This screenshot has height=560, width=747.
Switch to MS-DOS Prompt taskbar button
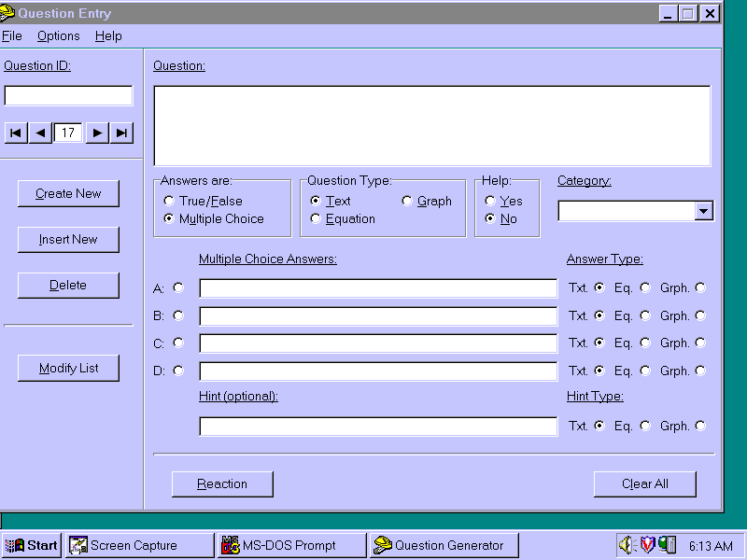tap(290, 545)
